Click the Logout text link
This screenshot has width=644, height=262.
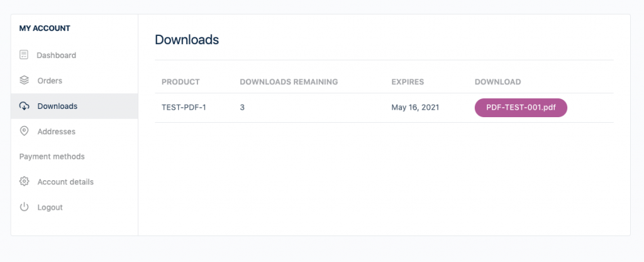pyautogui.click(x=50, y=207)
